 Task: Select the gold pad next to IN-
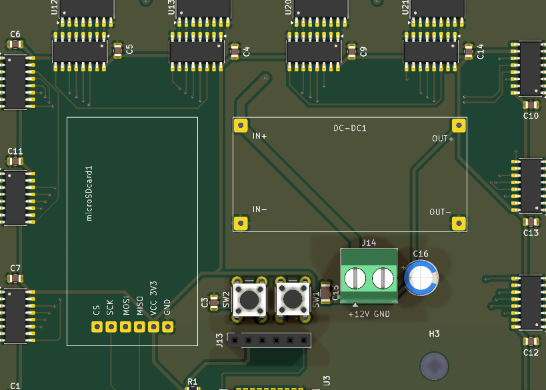pyautogui.click(x=241, y=223)
